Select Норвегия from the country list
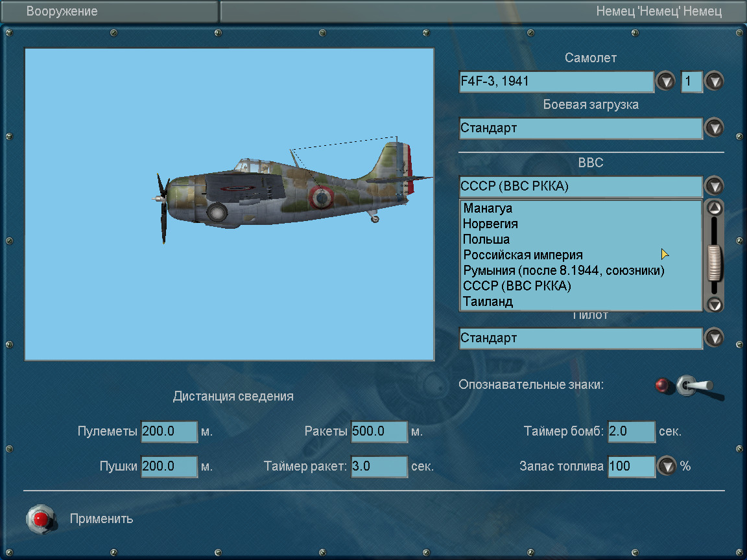Image resolution: width=747 pixels, height=560 pixels. point(491,224)
